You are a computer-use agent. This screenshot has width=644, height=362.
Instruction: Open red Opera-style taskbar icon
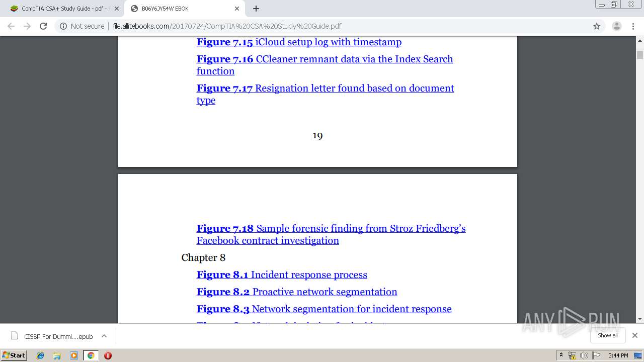click(108, 355)
